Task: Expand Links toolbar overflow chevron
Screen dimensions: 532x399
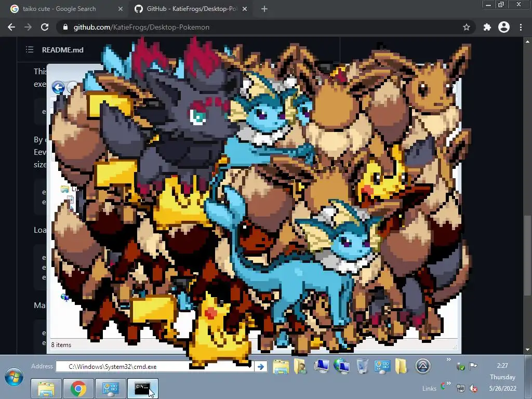Action: [448, 383]
